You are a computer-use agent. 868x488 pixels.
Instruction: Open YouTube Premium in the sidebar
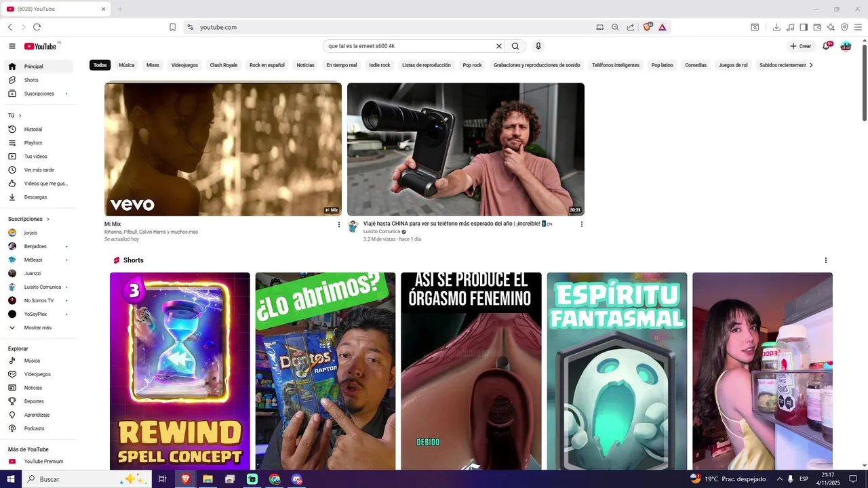tap(39, 462)
